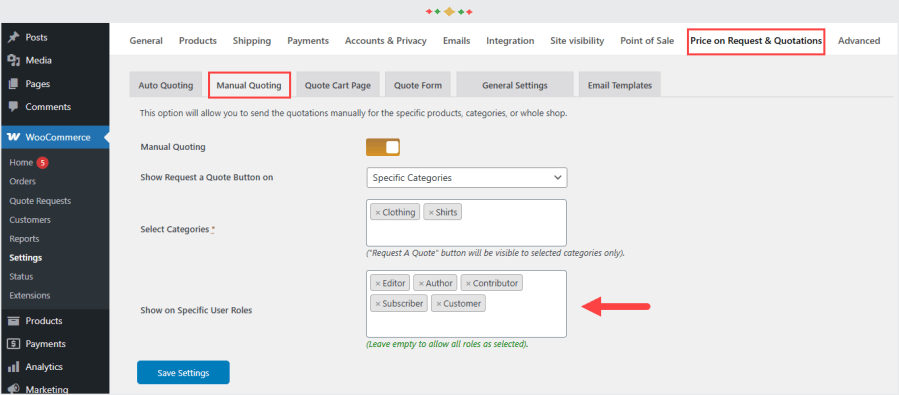Remove the Author role tag

coord(421,283)
